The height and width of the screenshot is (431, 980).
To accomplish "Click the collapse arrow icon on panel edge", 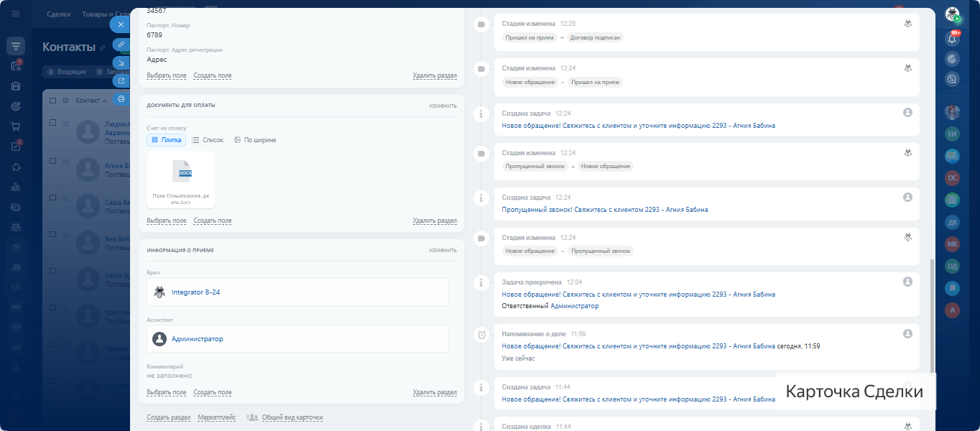I will 121,63.
